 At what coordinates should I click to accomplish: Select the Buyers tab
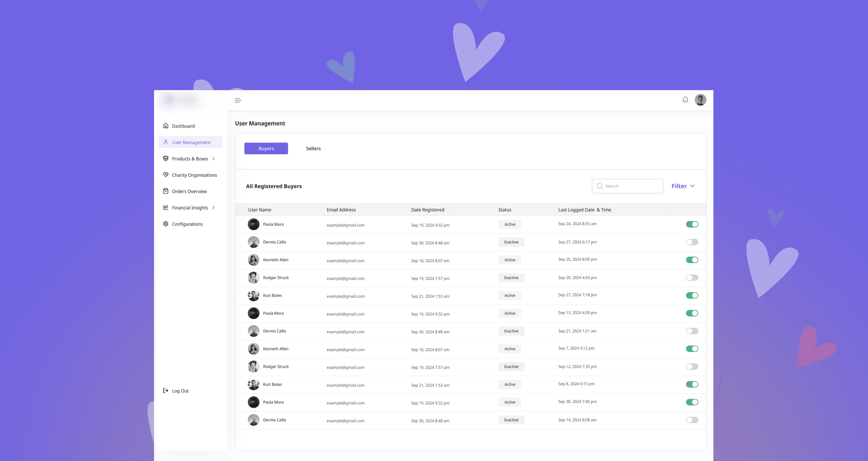coord(266,149)
